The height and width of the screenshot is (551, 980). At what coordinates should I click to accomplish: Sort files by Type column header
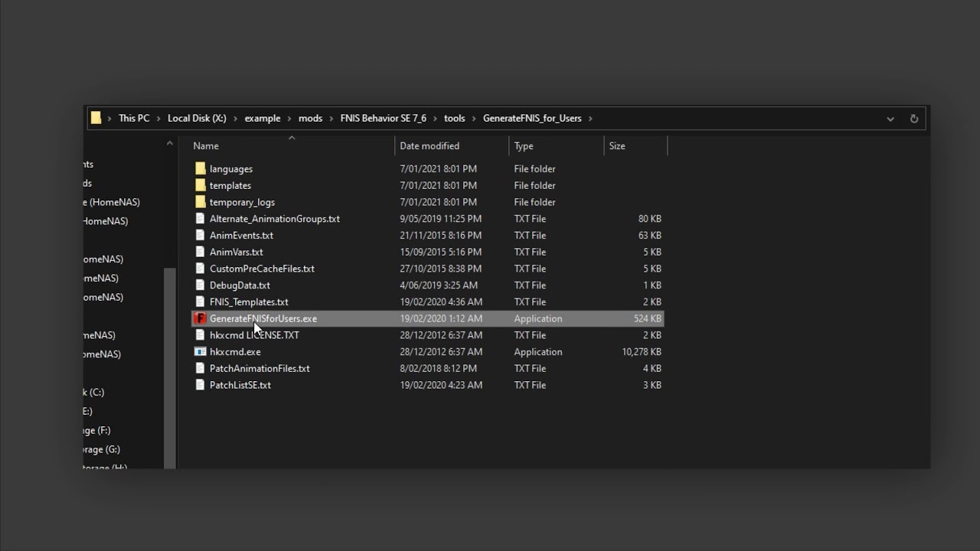524,146
